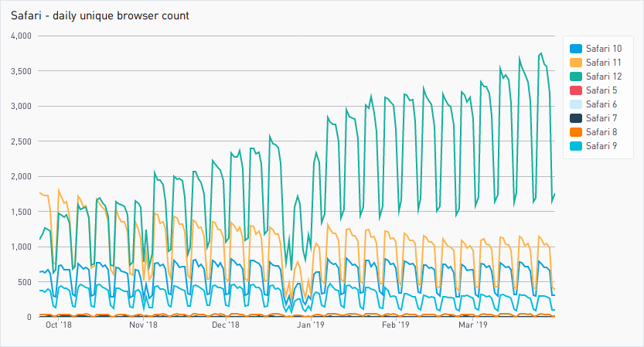Click the Nov '18 x-axis label
The image size is (644, 347).
coord(143,325)
